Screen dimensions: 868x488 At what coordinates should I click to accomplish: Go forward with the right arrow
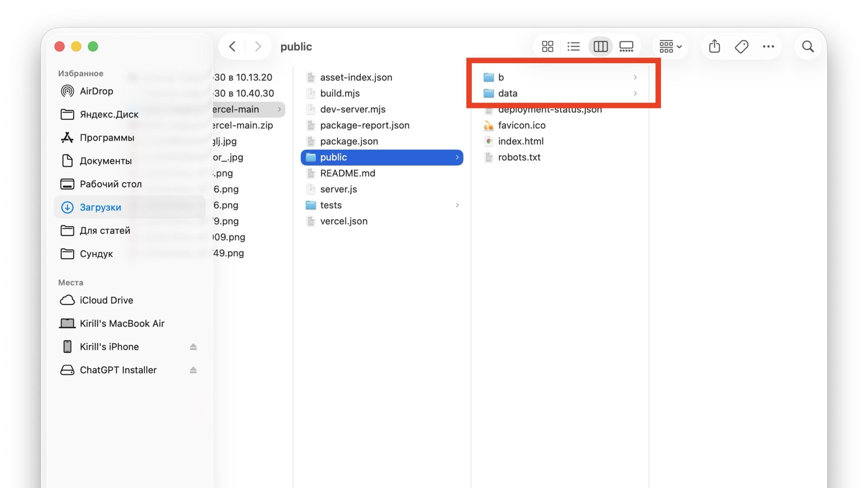click(x=258, y=46)
